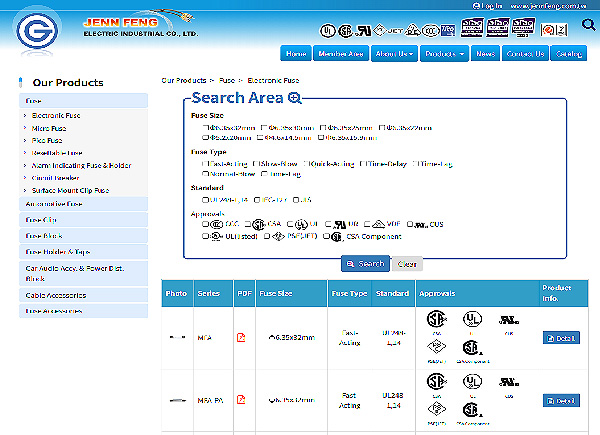Expand the Products dropdown menu
The width and height of the screenshot is (600, 435).
click(x=444, y=53)
